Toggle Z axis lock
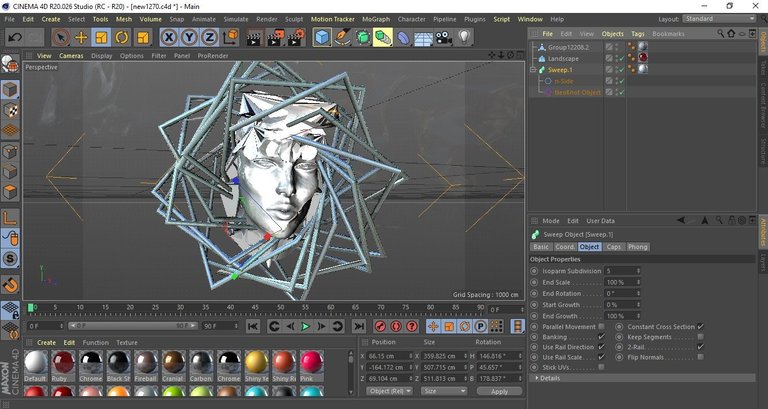Viewport: 768px width, 409px height. 209,38
